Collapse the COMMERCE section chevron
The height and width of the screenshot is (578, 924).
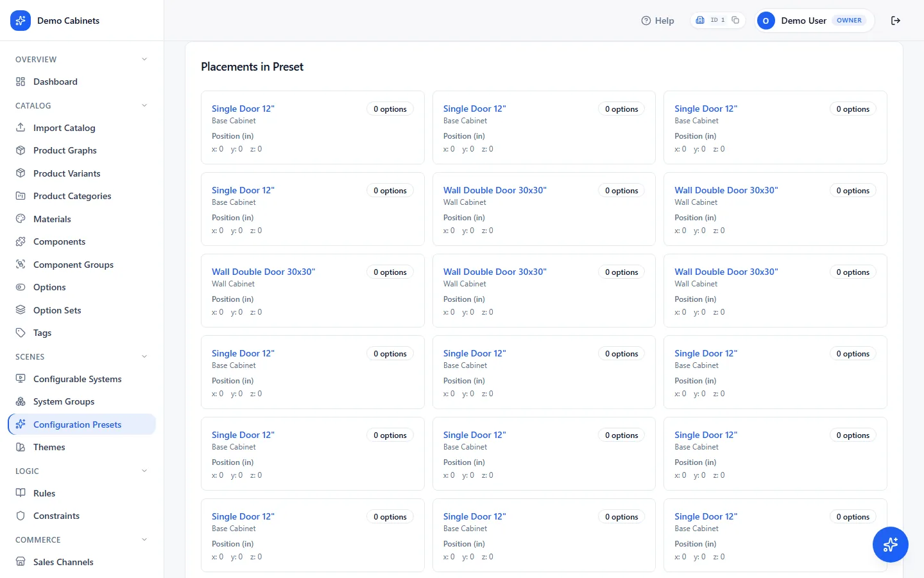[144, 539]
